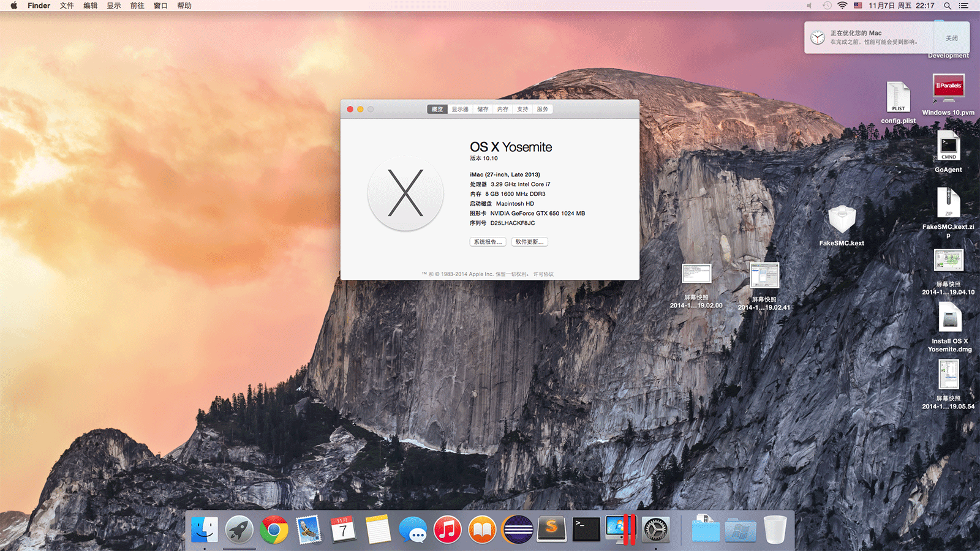
Task: Switch to the 概览 overview tab
Action: 437,109
